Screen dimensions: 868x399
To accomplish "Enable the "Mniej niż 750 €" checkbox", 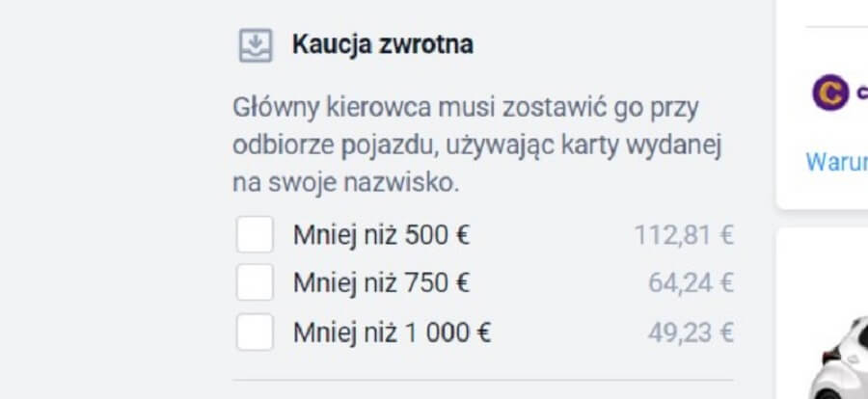I will tap(255, 283).
